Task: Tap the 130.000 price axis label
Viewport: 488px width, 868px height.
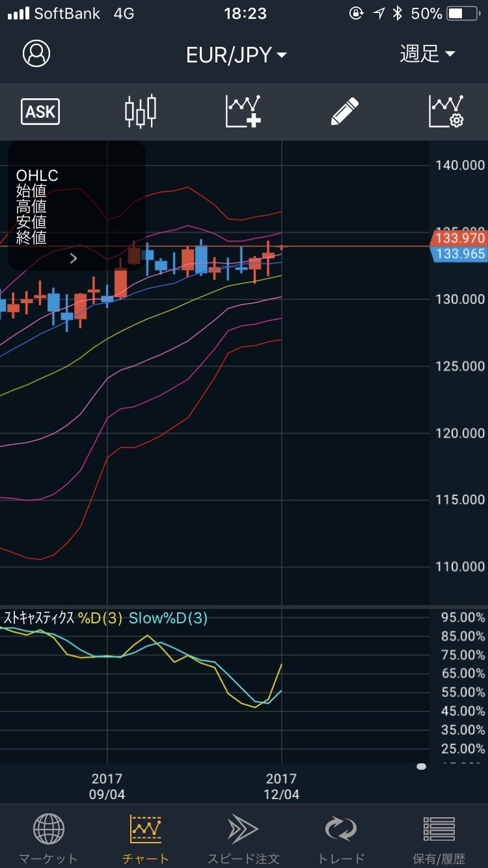Action: (460, 299)
